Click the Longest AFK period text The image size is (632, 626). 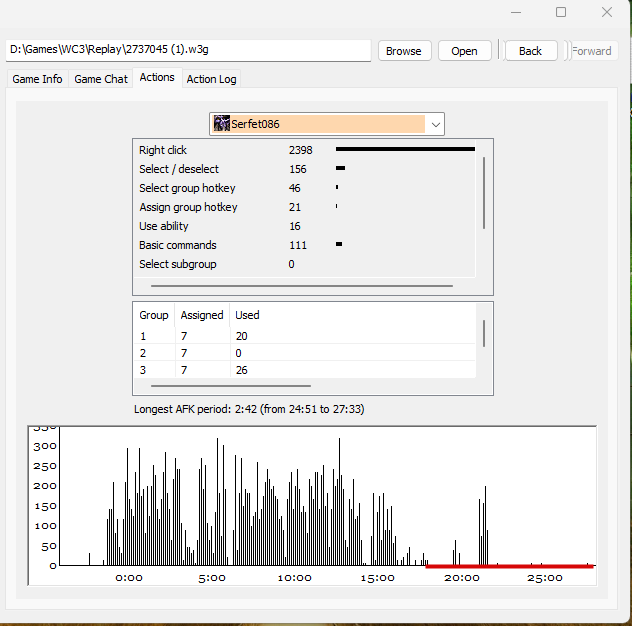pos(249,409)
